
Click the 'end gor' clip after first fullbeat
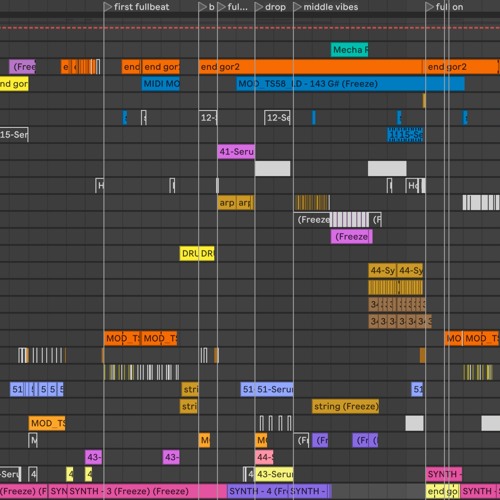(161, 67)
